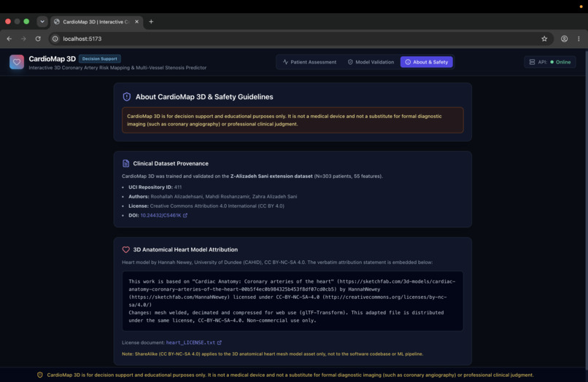Open a new browser tab with plus button
The width and height of the screenshot is (588, 382).
151,22
